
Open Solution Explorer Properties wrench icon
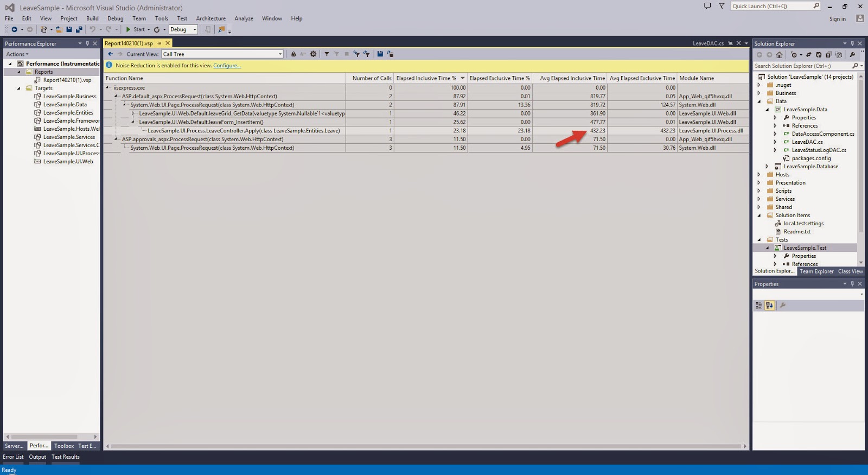tap(852, 55)
